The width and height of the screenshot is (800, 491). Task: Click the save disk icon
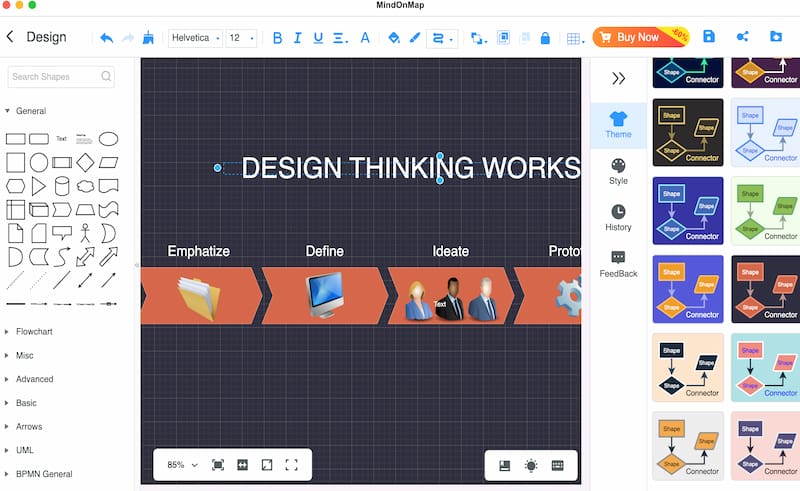click(709, 36)
